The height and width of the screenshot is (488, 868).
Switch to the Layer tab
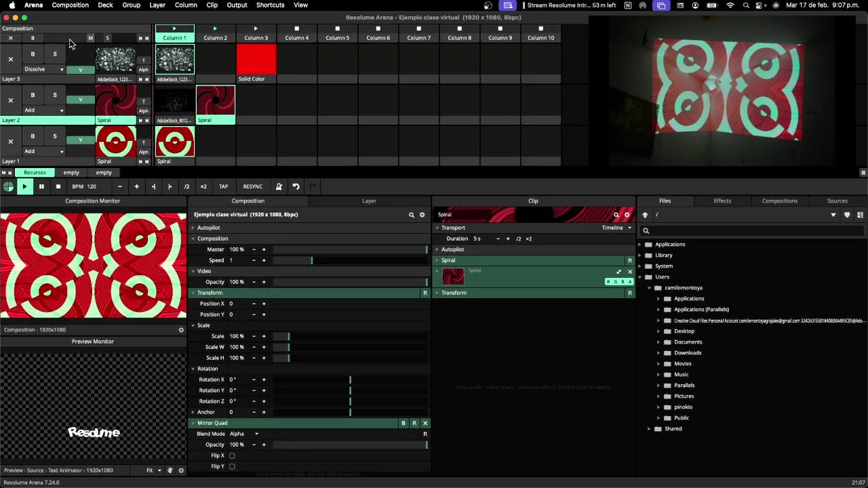coord(369,201)
